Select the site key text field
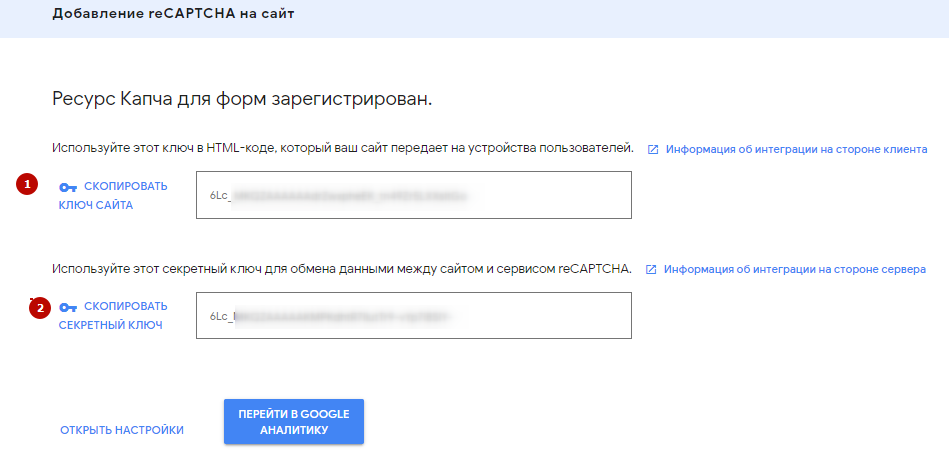949x474 pixels. point(414,195)
